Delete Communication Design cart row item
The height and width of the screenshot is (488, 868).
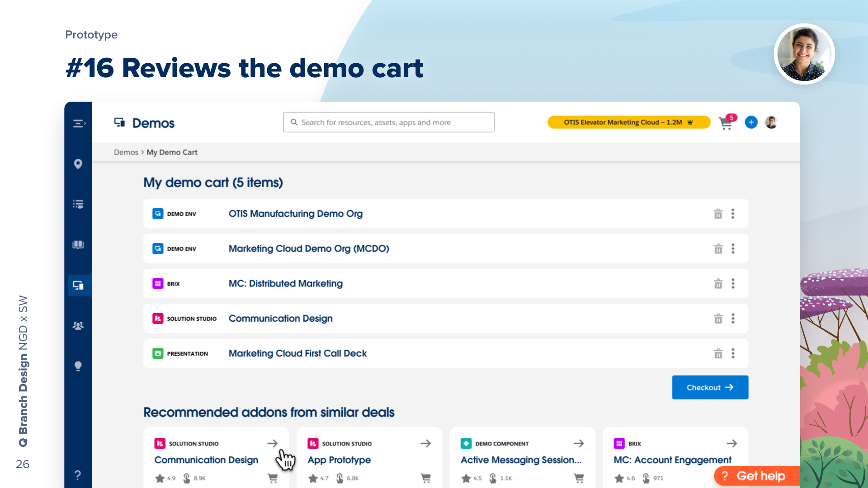[x=718, y=319]
